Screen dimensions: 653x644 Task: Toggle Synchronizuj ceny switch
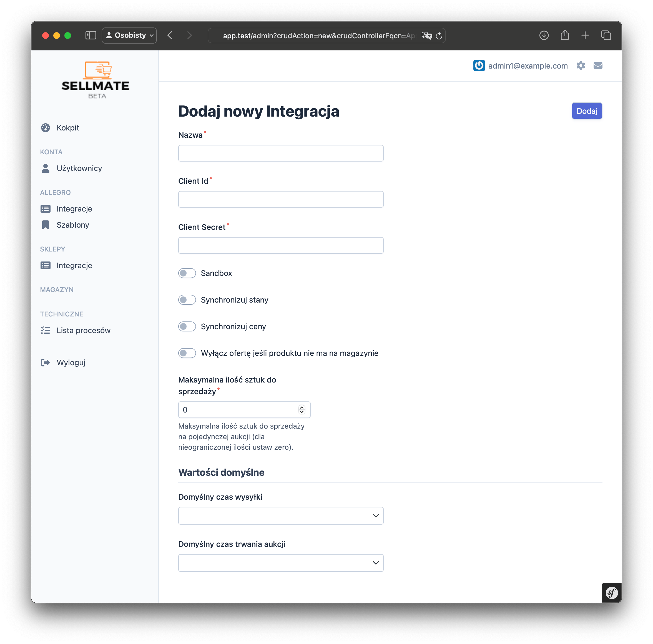[x=187, y=326]
